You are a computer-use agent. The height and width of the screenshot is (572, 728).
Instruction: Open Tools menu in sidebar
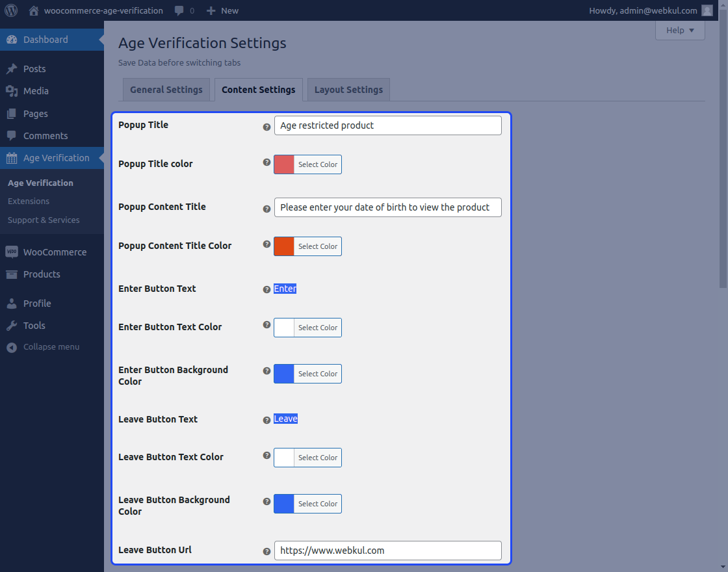(x=34, y=326)
